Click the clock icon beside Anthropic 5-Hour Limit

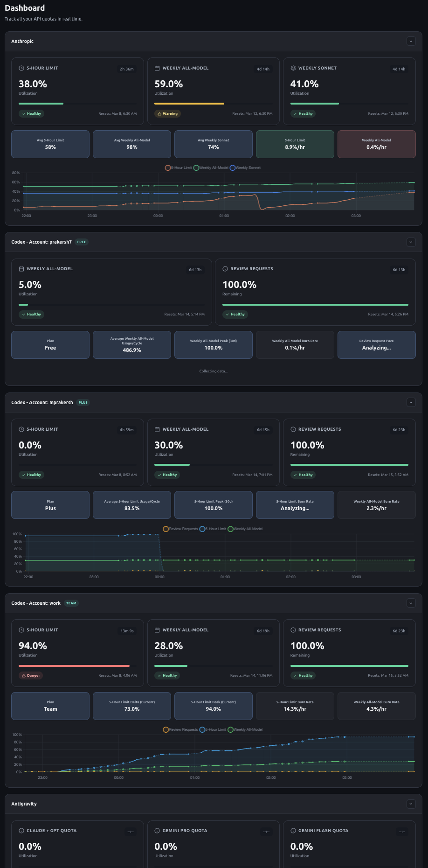pos(21,68)
